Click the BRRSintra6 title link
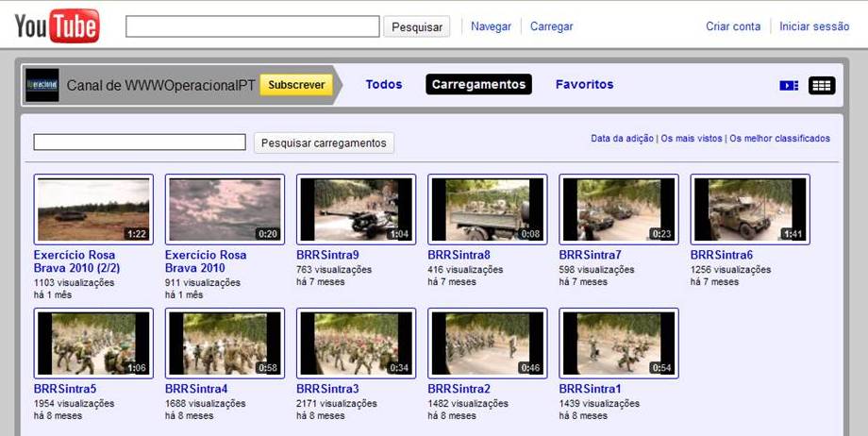 pos(722,256)
